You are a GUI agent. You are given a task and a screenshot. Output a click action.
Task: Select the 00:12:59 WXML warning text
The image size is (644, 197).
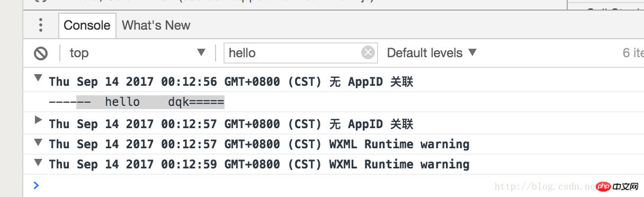click(259, 164)
